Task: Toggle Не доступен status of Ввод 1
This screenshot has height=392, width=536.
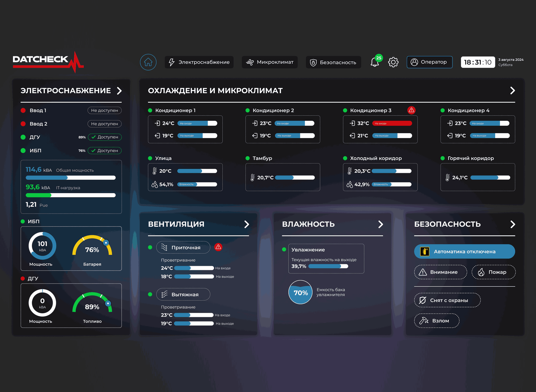Action: [x=104, y=110]
